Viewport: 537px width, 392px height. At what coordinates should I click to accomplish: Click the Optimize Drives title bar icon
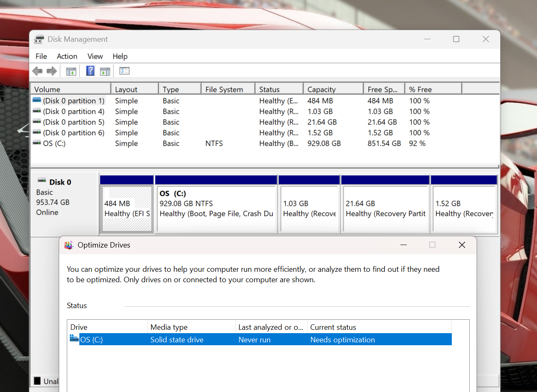tap(68, 245)
